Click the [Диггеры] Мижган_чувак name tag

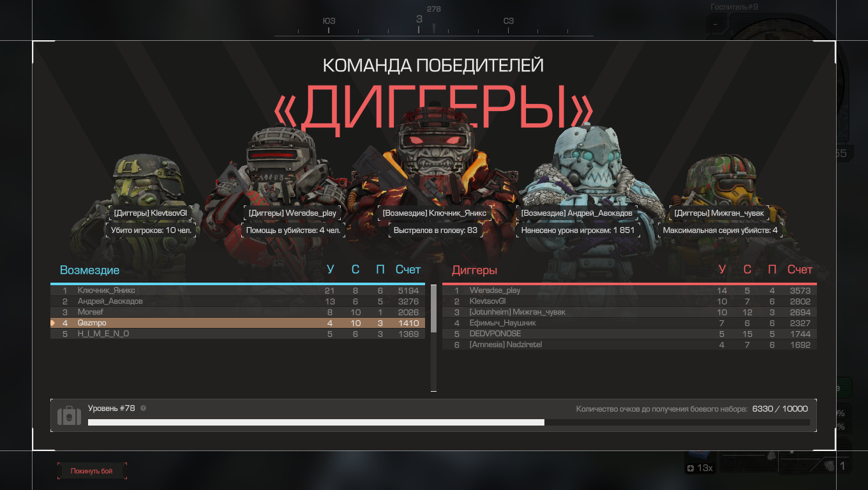[719, 212]
